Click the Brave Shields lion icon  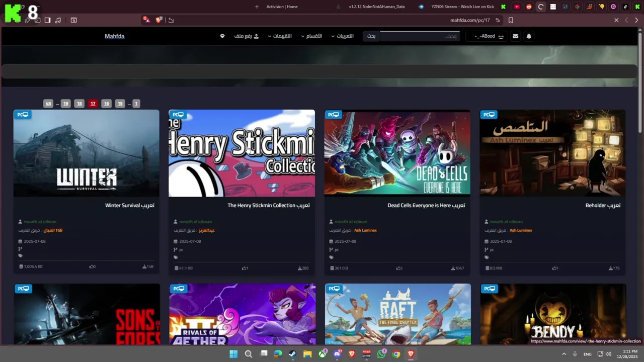pos(159,20)
